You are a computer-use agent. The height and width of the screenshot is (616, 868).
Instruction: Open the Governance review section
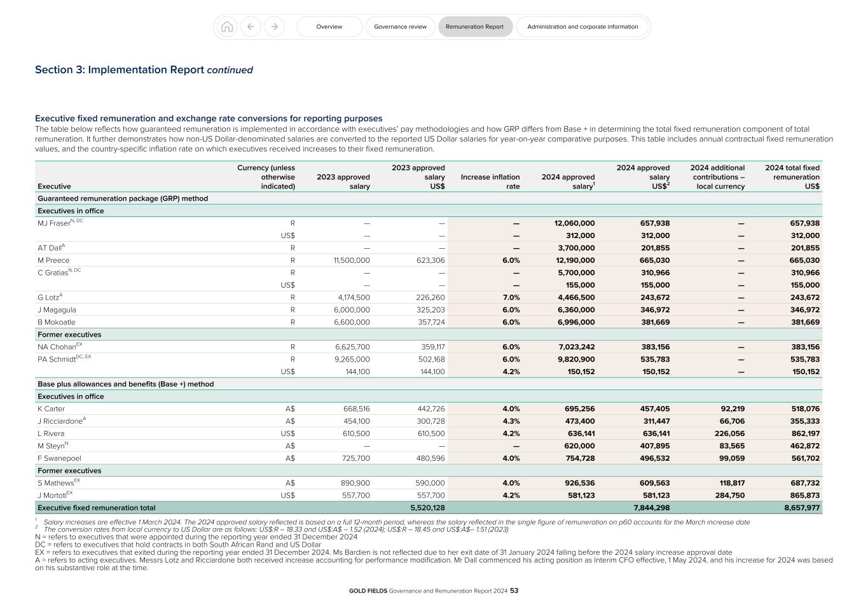coord(400,26)
